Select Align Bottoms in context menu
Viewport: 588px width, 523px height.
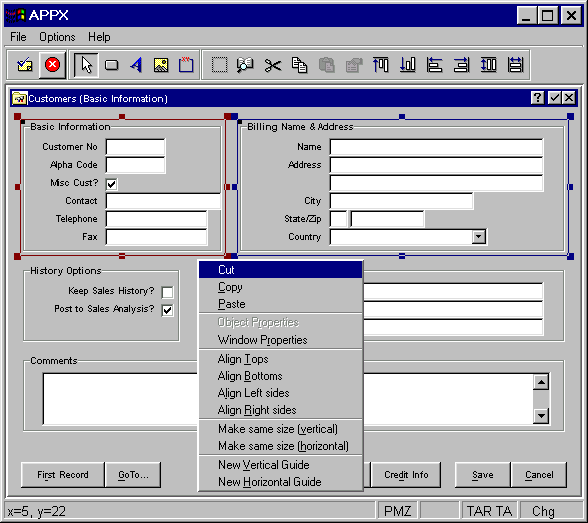[280, 376]
